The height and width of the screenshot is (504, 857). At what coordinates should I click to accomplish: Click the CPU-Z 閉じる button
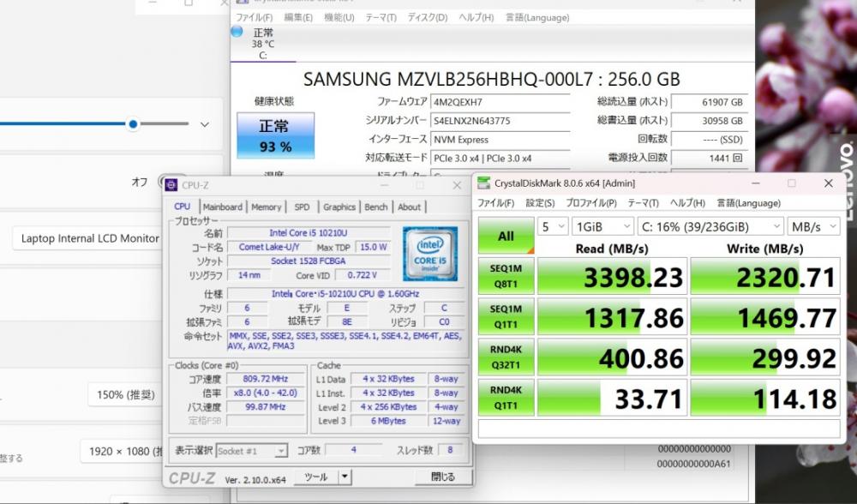click(443, 477)
